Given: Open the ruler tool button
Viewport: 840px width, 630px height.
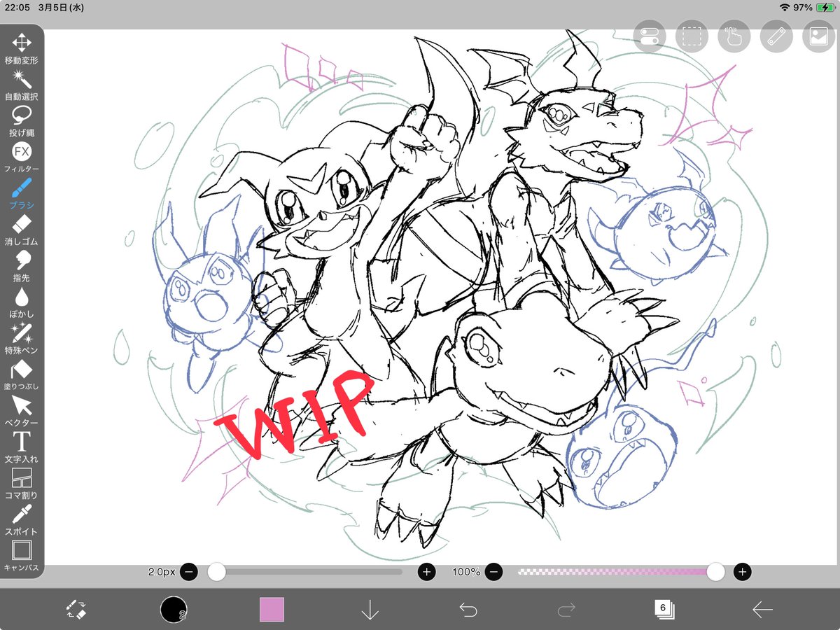Looking at the screenshot, I should tap(776, 36).
